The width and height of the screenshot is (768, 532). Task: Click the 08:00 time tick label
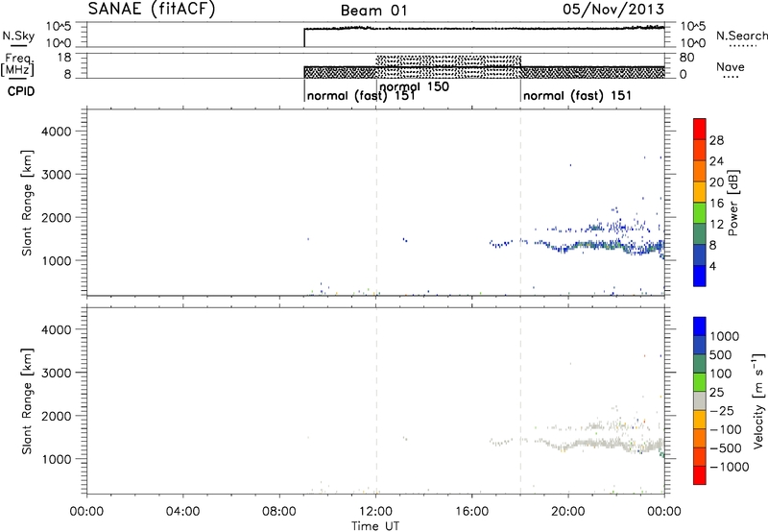tap(279, 512)
